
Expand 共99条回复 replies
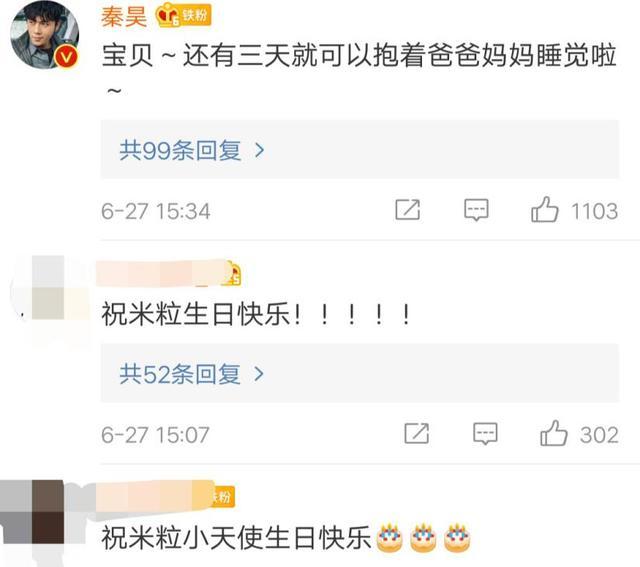pyautogui.click(x=360, y=149)
